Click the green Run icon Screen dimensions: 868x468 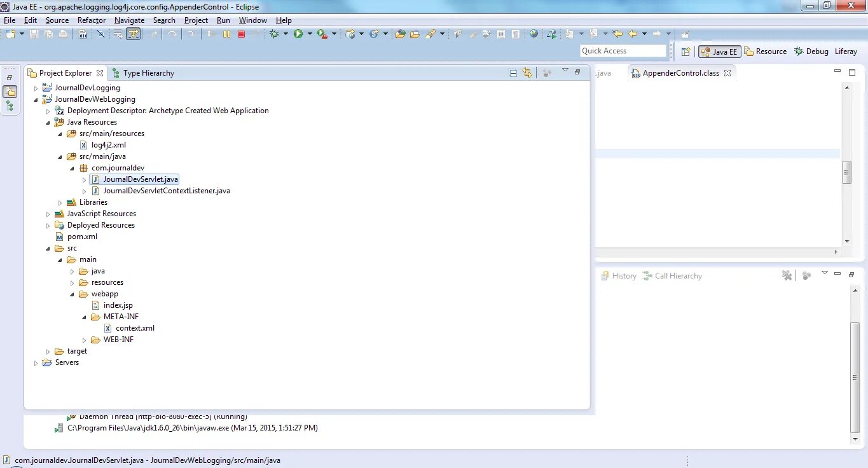(x=298, y=34)
